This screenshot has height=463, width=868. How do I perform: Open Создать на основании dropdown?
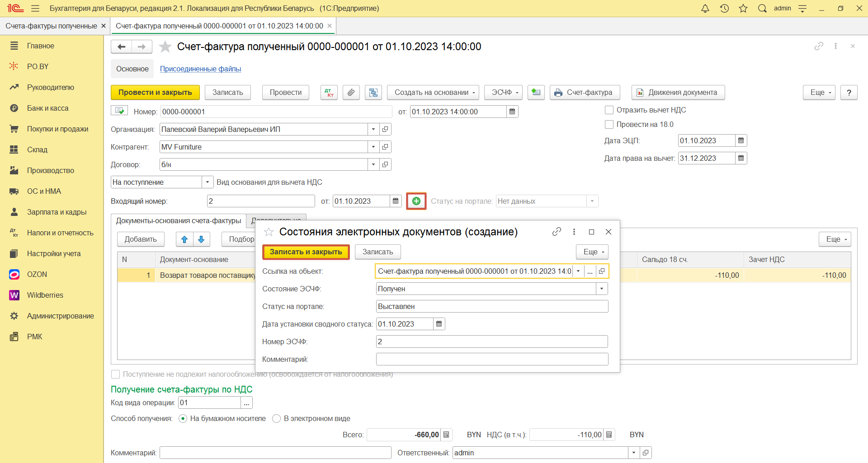coord(433,93)
